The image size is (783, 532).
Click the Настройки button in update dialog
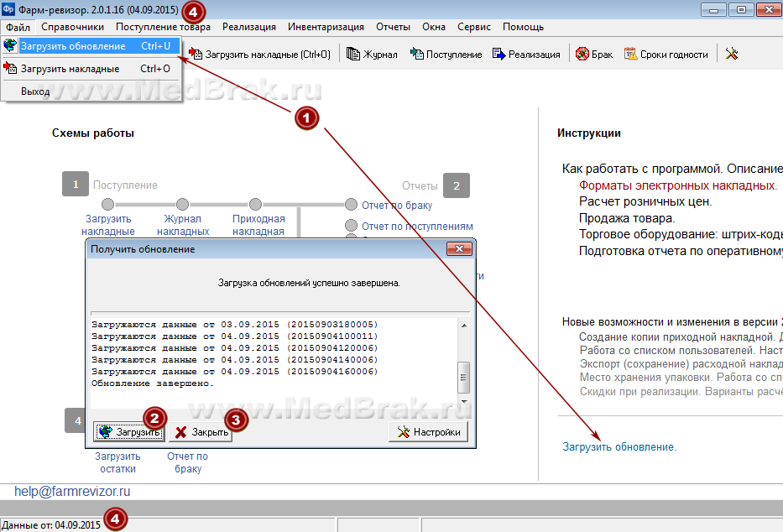(x=429, y=431)
